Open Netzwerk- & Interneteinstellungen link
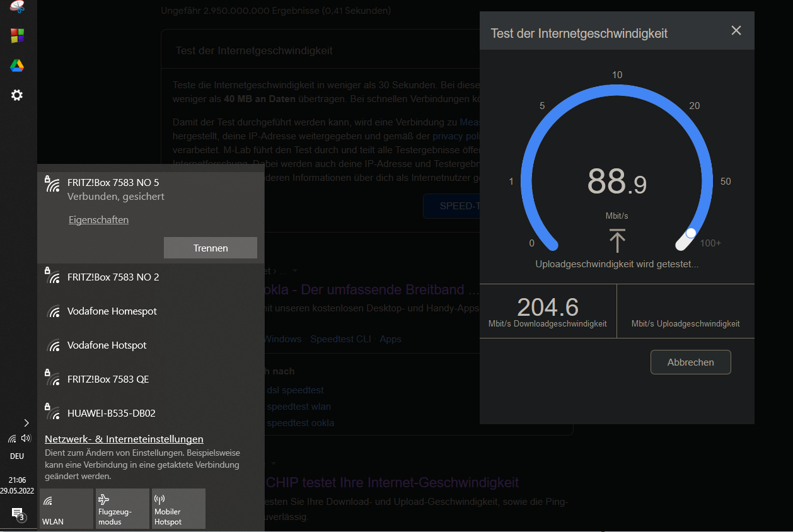This screenshot has height=532, width=793. pyautogui.click(x=124, y=439)
